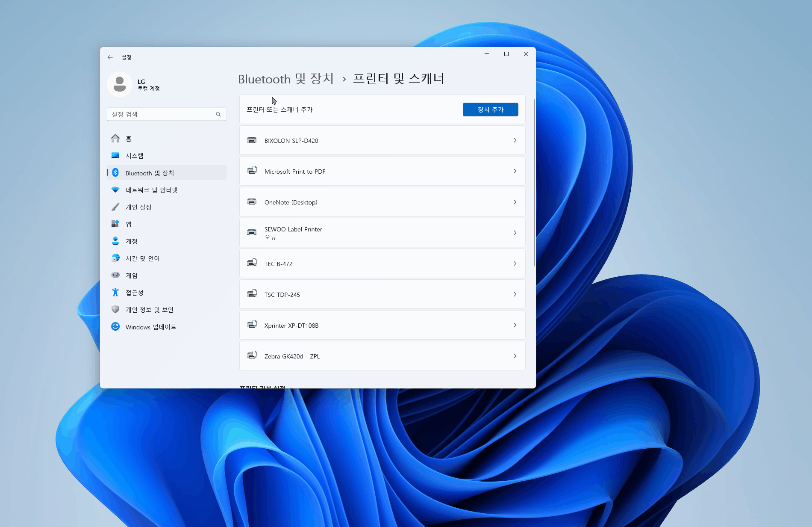Click the LG account avatar icon
812x527 pixels.
tap(120, 84)
